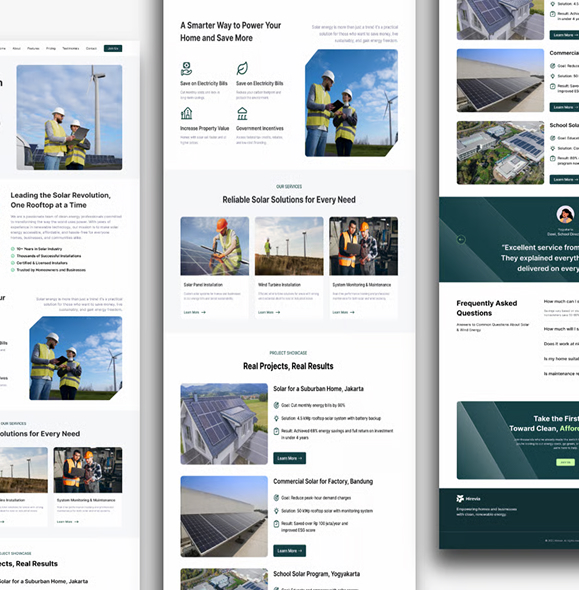Viewport: 579px width, 590px height.
Task: Click the arrow of Learn More under Solar Panel Installation
Action: pyautogui.click(x=204, y=312)
